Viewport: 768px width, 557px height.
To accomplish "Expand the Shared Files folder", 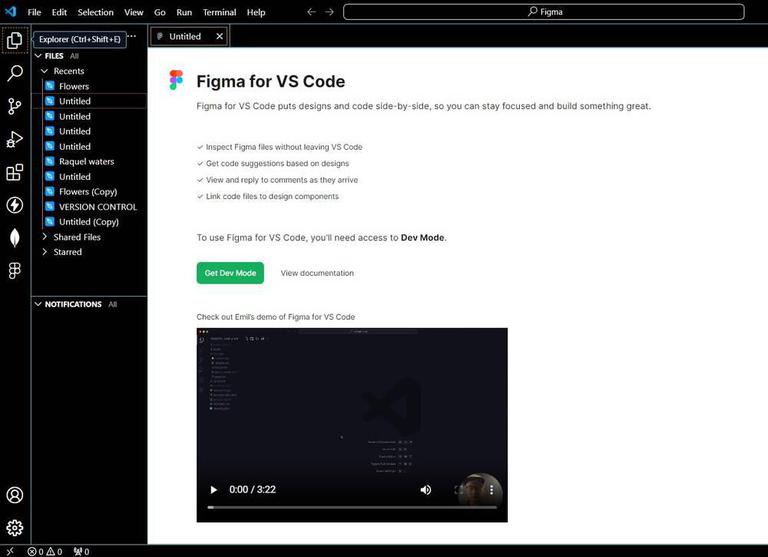I will click(x=45, y=237).
